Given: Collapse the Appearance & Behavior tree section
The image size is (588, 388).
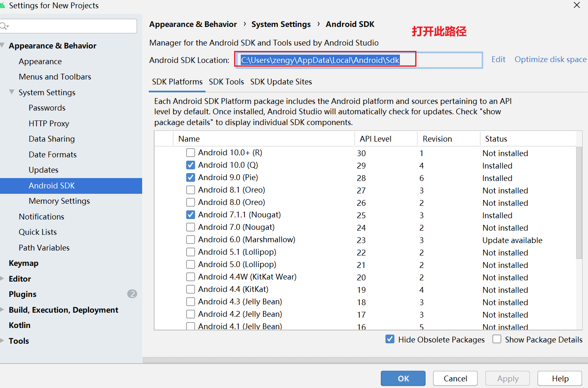Looking at the screenshot, I should point(2,45).
